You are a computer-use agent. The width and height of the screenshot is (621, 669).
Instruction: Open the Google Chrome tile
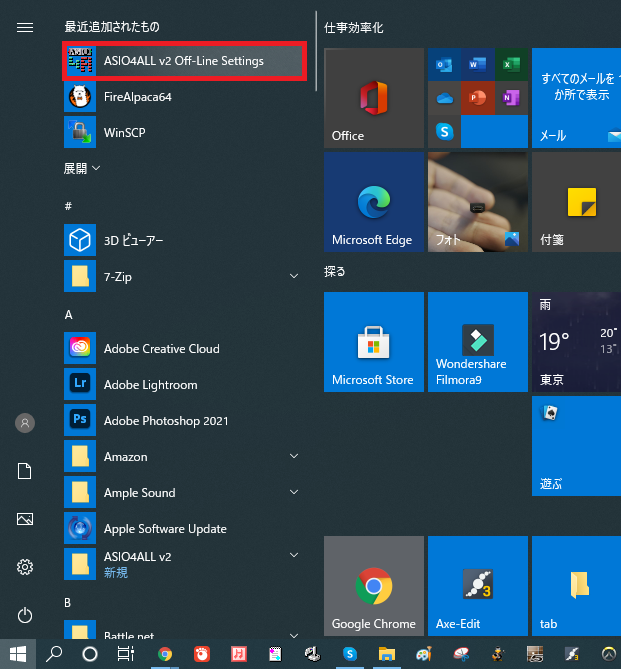pyautogui.click(x=374, y=586)
